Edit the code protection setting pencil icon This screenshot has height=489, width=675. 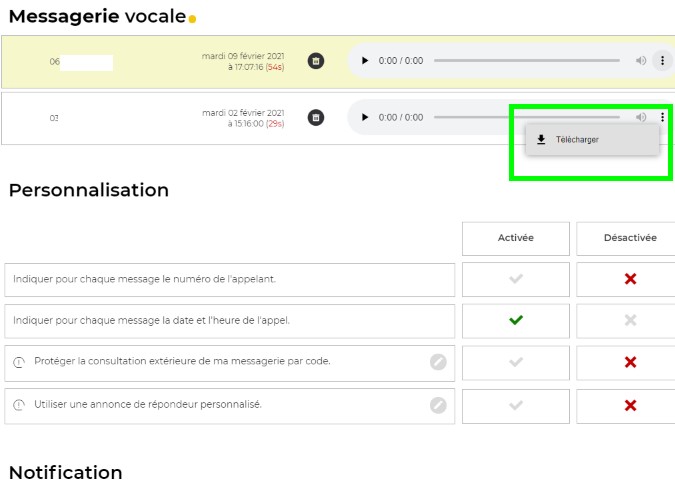[x=438, y=362]
